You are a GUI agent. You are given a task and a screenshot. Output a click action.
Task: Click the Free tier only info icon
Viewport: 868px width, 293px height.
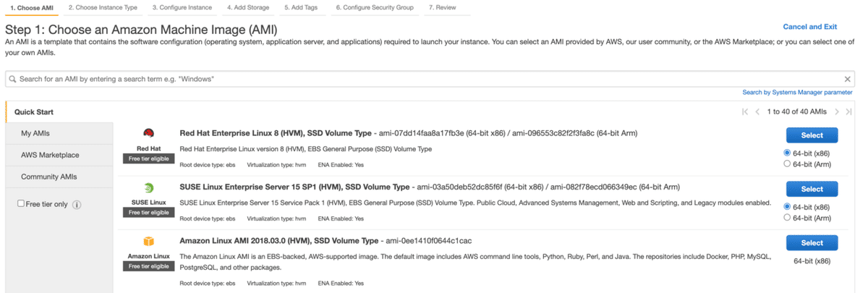(x=77, y=205)
